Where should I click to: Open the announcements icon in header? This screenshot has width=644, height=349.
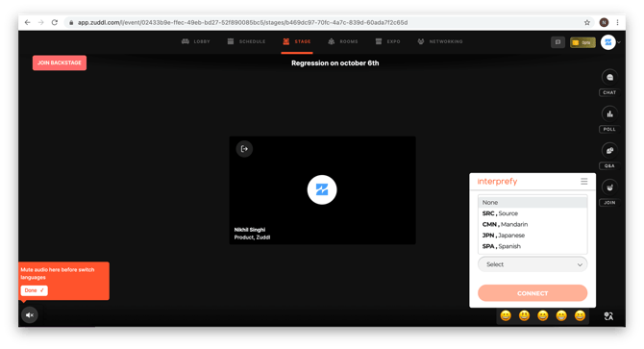point(557,42)
